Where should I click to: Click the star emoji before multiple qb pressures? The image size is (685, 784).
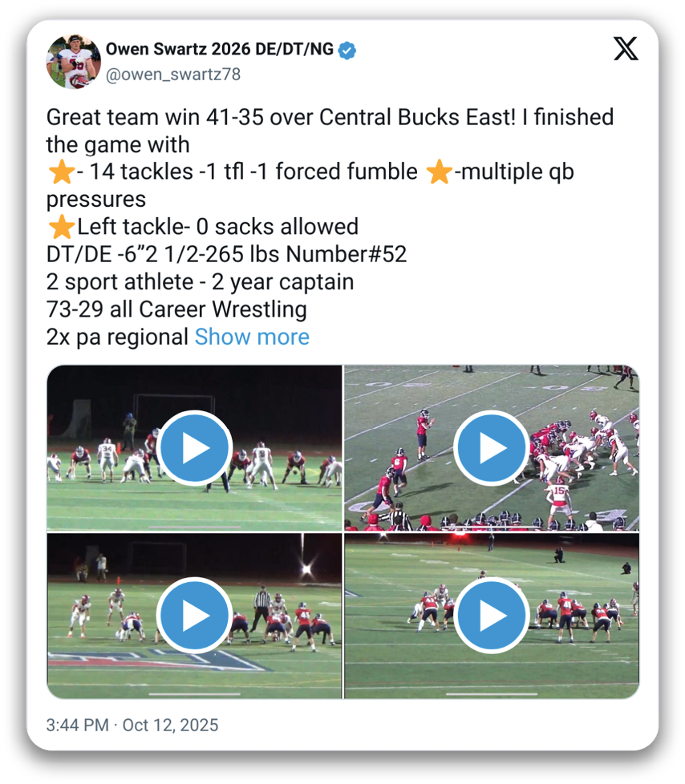pyautogui.click(x=440, y=172)
